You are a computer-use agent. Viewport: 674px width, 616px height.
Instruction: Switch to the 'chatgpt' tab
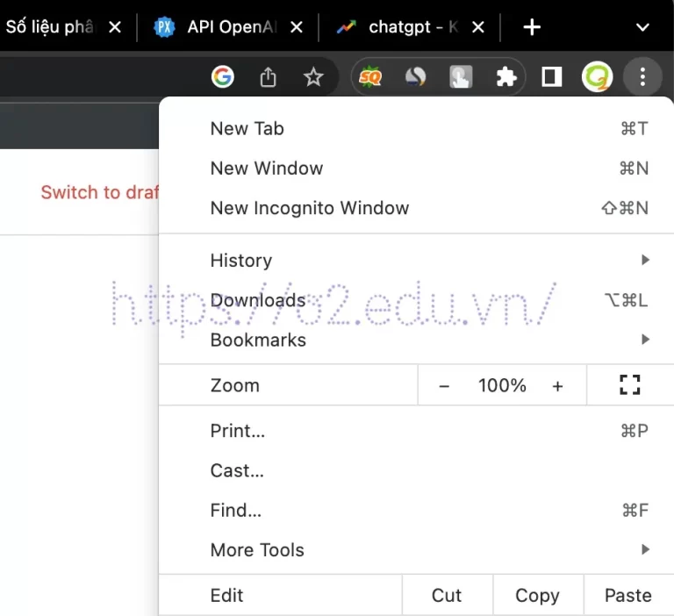tap(409, 27)
